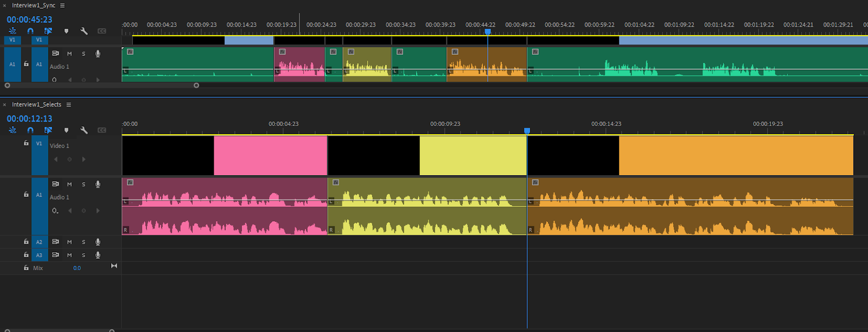Screen dimensions: 868x332
Task: Toggle Sync Lock on Audio 1 in Interview1_Selects
Action: pos(55,184)
